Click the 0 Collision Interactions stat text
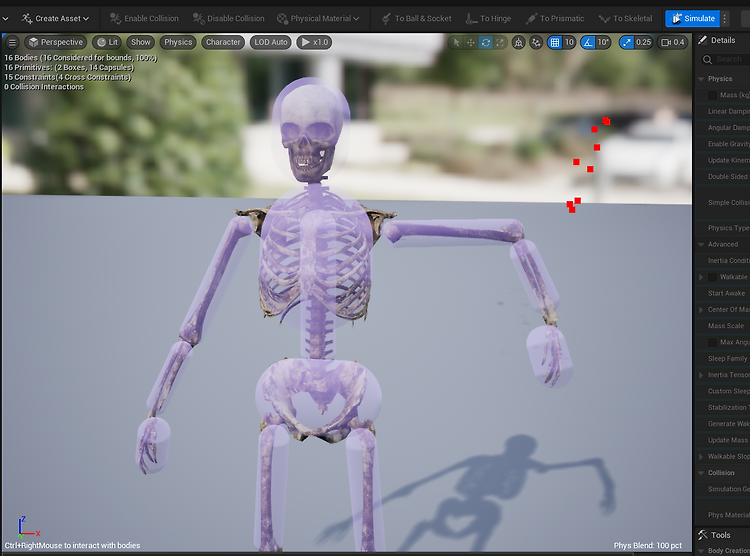 44,87
